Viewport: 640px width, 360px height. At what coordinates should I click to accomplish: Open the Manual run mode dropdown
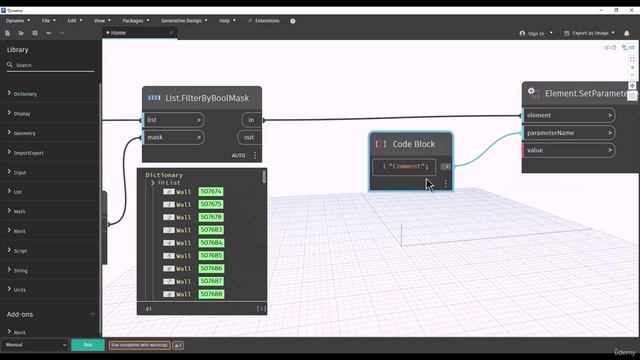(35, 345)
